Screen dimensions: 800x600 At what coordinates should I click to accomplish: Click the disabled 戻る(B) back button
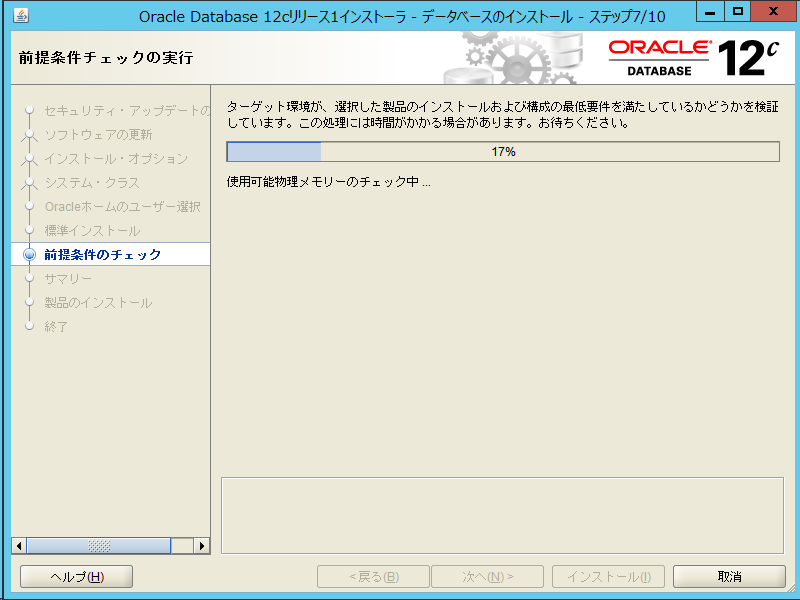(373, 577)
